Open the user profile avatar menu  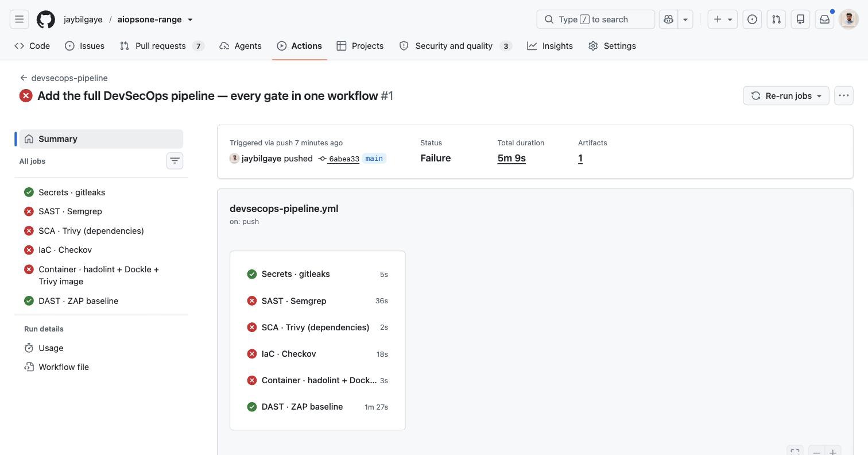pyautogui.click(x=848, y=19)
